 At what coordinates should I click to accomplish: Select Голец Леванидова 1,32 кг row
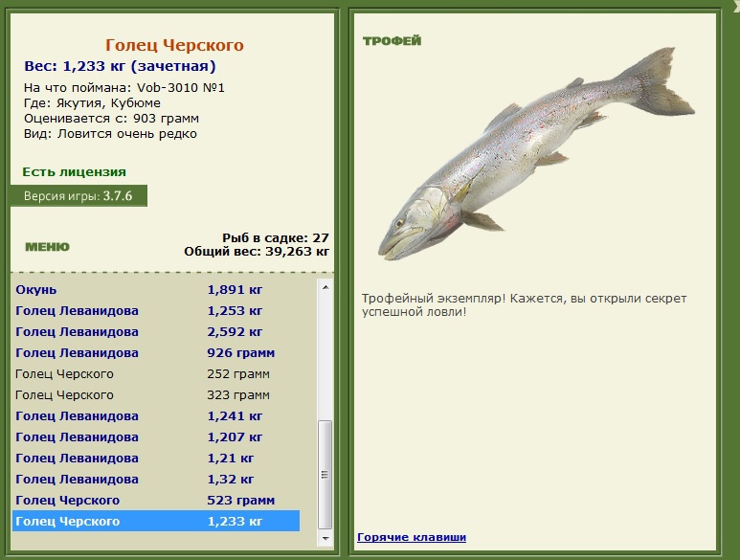point(156,480)
